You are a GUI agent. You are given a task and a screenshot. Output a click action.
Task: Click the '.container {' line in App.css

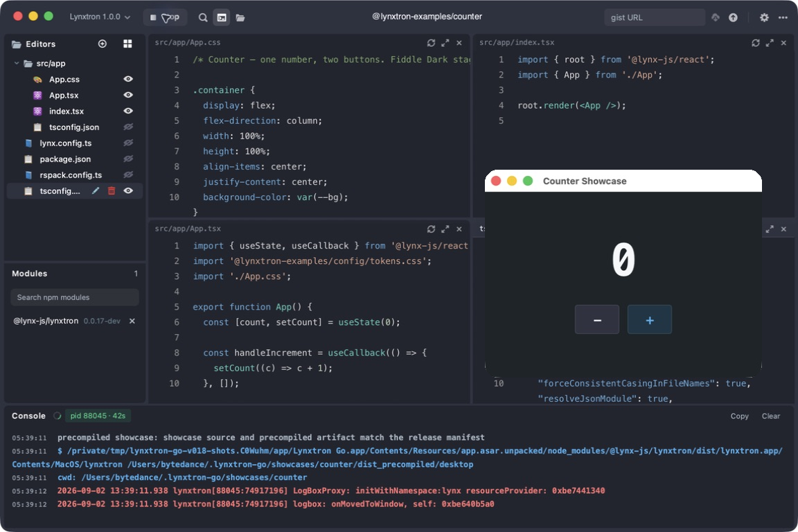(224, 90)
